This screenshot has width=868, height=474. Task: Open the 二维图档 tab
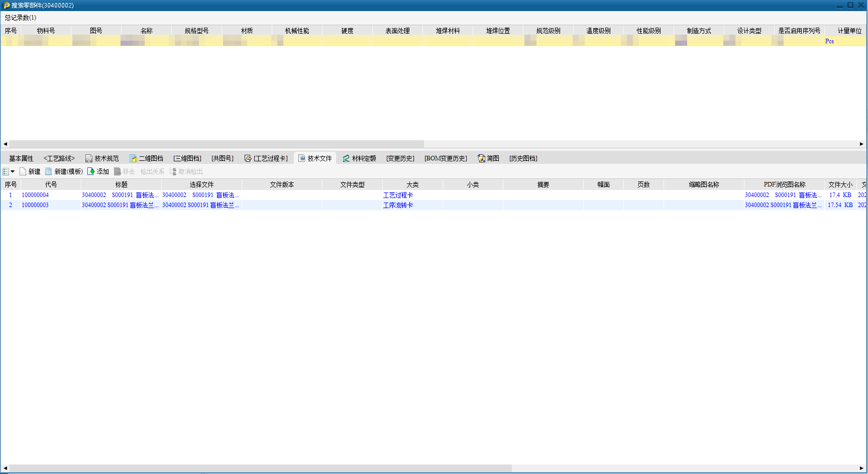(146, 158)
